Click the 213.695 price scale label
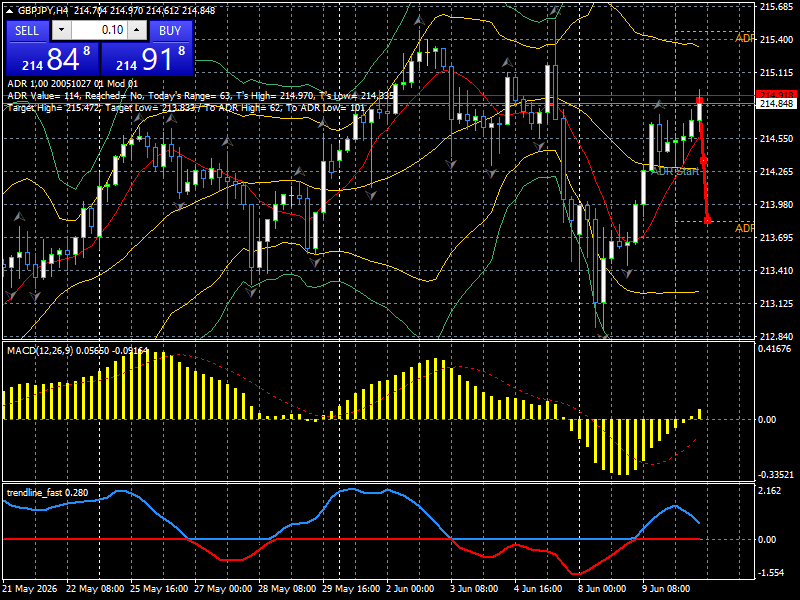Viewport: 800px width, 600px height. point(777,237)
